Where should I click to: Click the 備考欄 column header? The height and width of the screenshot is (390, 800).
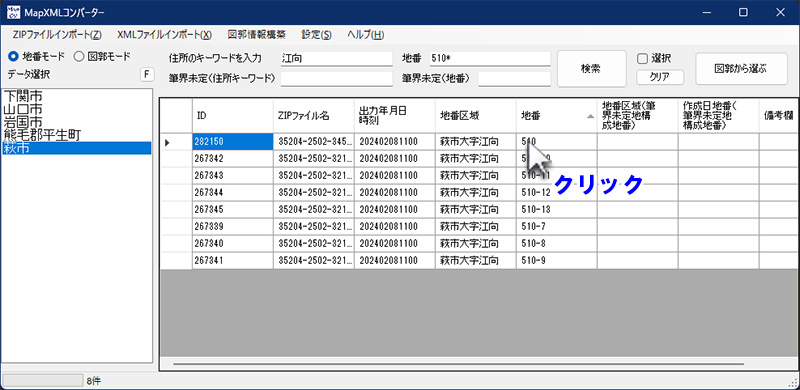coord(779,116)
